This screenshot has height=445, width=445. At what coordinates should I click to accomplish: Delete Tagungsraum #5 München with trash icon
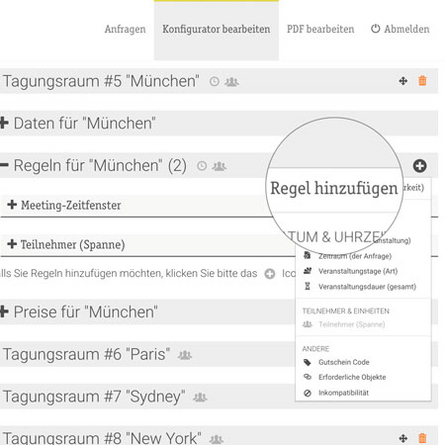pyautogui.click(x=422, y=81)
